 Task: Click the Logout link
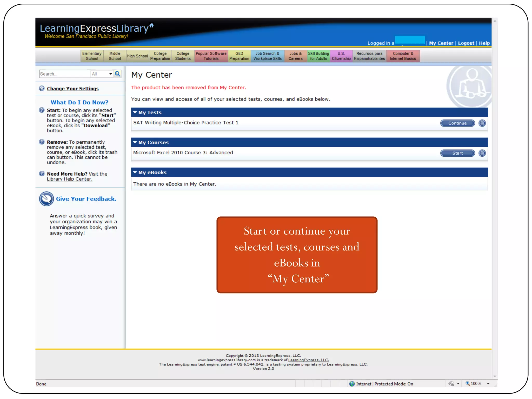(466, 43)
